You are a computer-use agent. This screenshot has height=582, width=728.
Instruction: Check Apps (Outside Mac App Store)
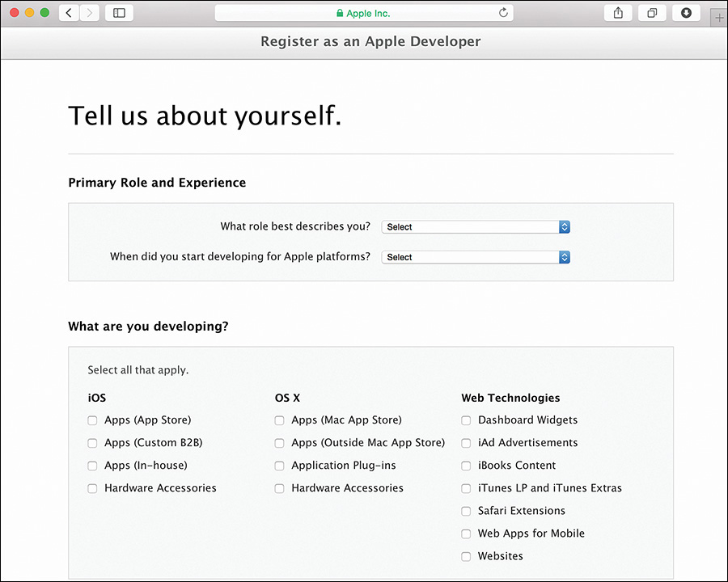click(279, 443)
